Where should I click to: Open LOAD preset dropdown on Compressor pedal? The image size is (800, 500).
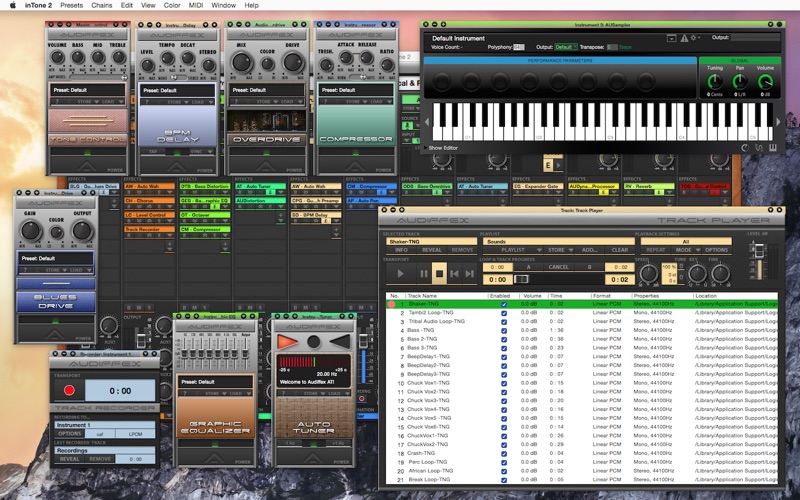coord(379,102)
